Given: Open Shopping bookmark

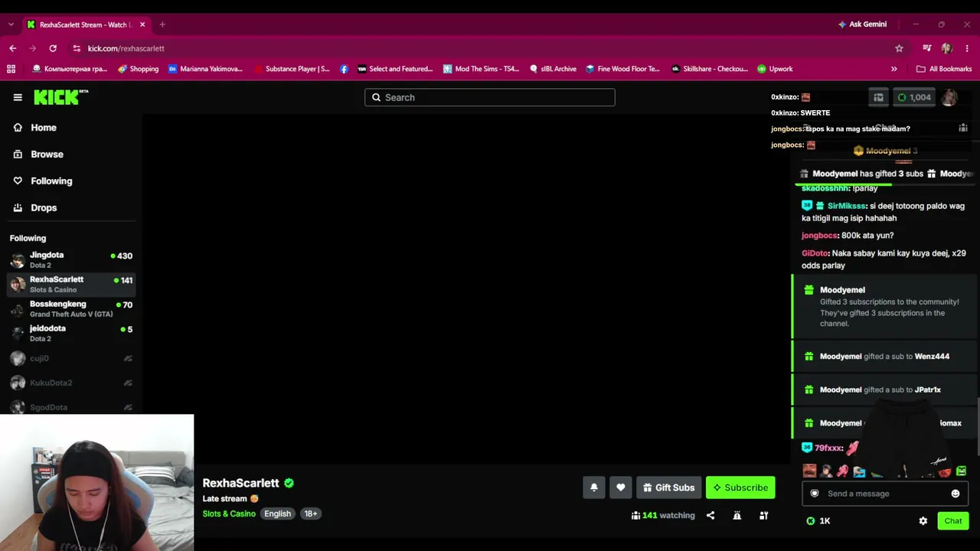Looking at the screenshot, I should point(139,69).
